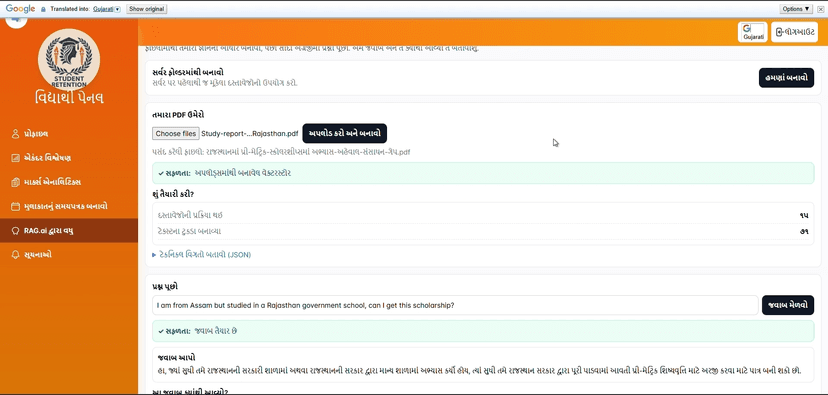Go to the RAG.ai દ્વારા વધુ menu item

click(69, 230)
